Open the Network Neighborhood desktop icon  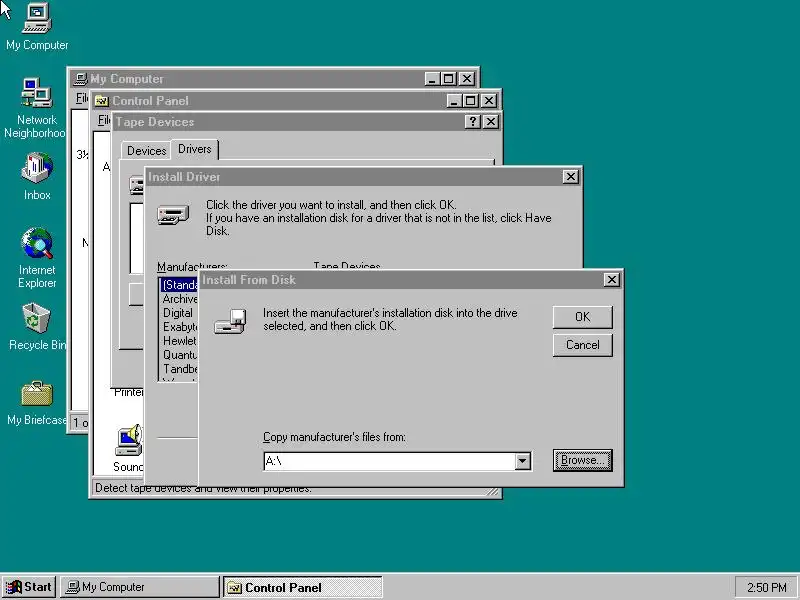click(x=36, y=108)
